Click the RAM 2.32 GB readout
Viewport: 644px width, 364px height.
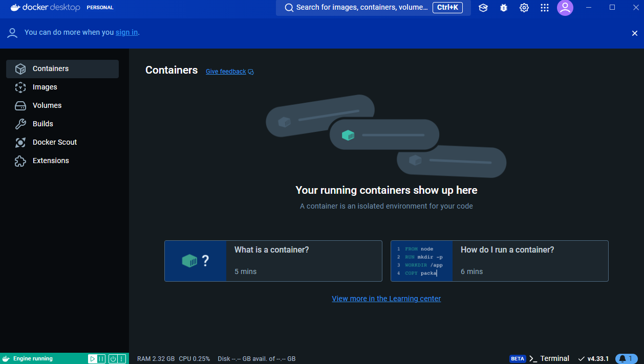pos(156,359)
